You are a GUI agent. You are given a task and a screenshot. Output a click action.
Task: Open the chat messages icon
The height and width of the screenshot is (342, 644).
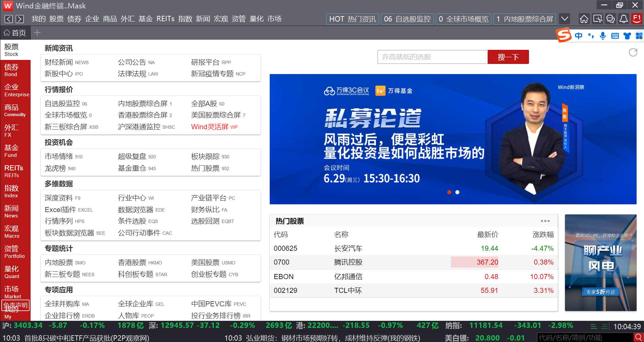click(x=610, y=19)
